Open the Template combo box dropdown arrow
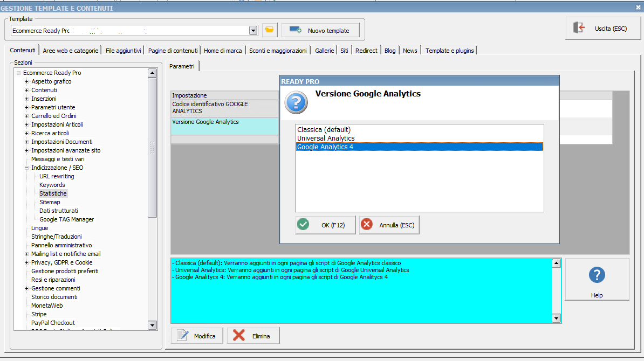644x361 pixels. pyautogui.click(x=253, y=30)
